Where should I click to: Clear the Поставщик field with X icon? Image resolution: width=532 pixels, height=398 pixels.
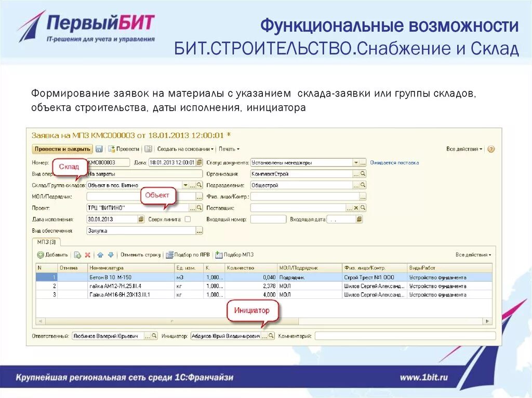356,208
